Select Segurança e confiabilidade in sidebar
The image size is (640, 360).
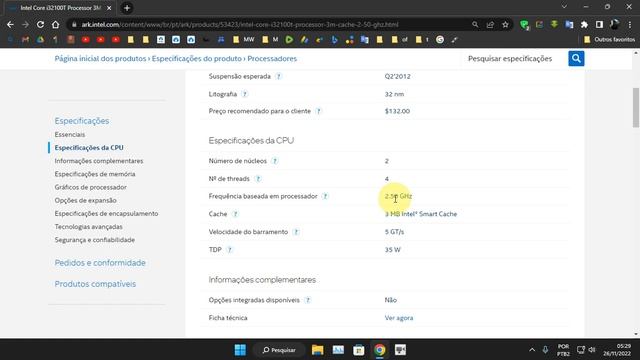pos(95,240)
